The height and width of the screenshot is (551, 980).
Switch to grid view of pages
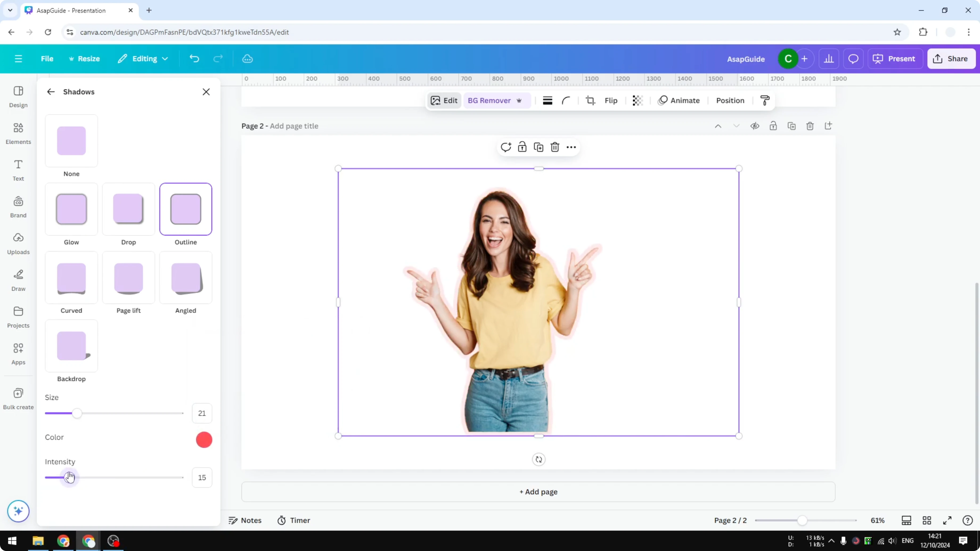(926, 520)
